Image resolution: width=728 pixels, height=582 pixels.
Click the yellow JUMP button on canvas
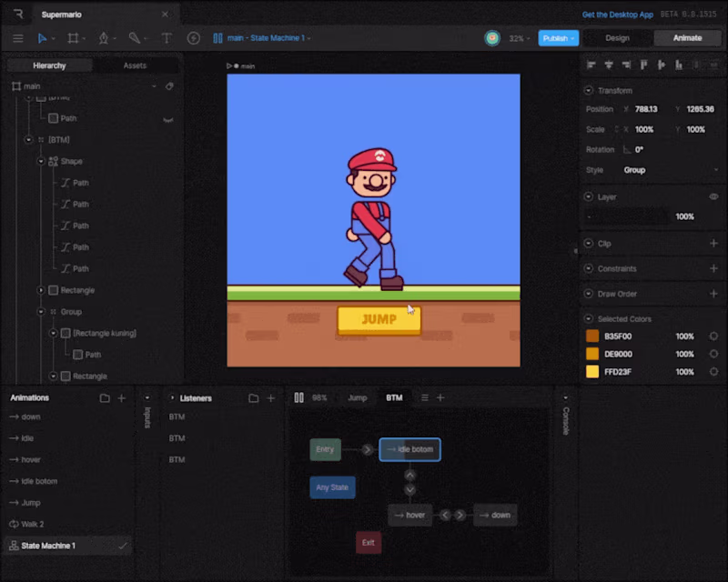pyautogui.click(x=379, y=320)
